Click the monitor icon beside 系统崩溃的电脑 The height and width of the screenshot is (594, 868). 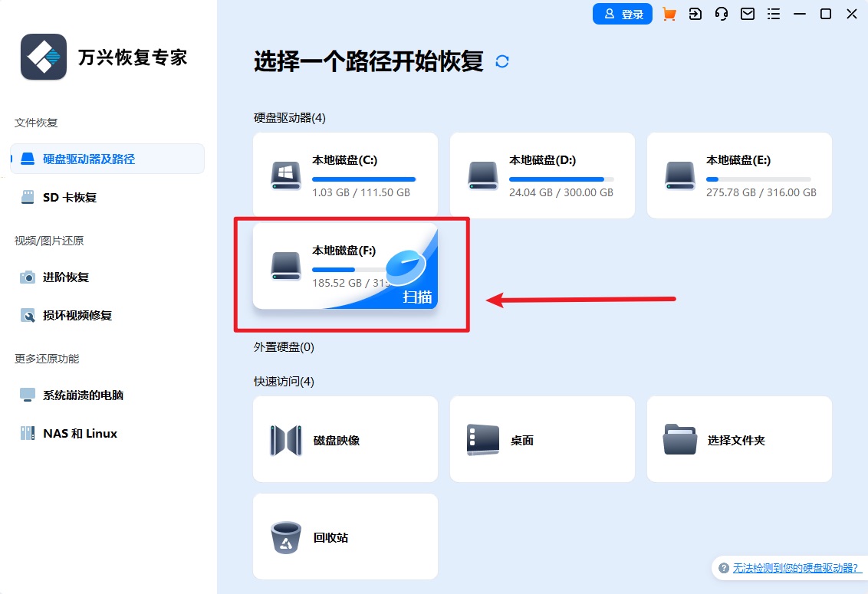tap(28, 395)
